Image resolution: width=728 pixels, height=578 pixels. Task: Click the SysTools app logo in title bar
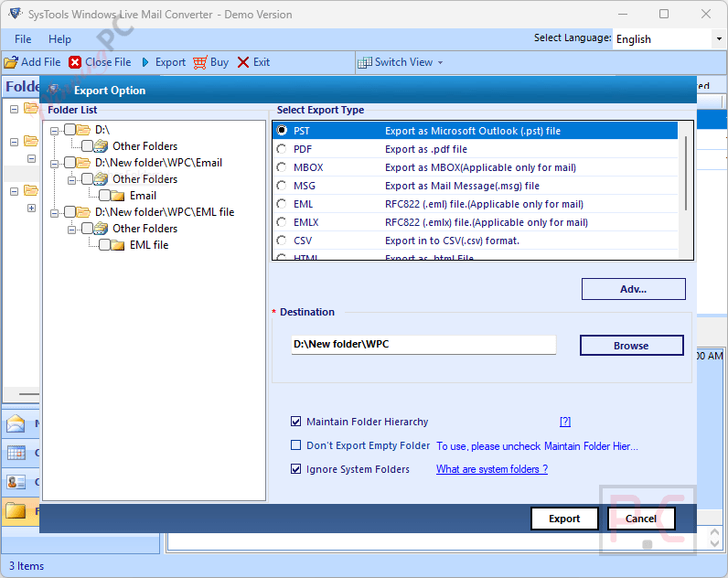point(16,14)
